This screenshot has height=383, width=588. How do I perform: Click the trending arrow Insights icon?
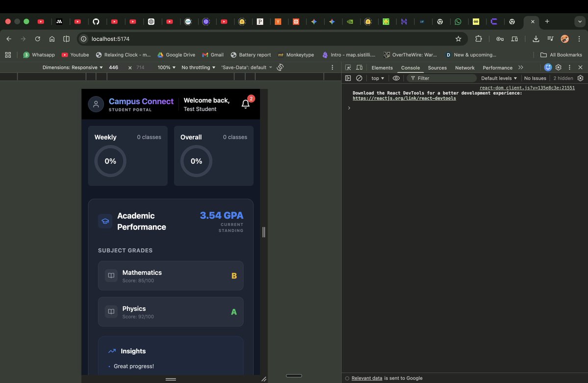click(x=112, y=351)
